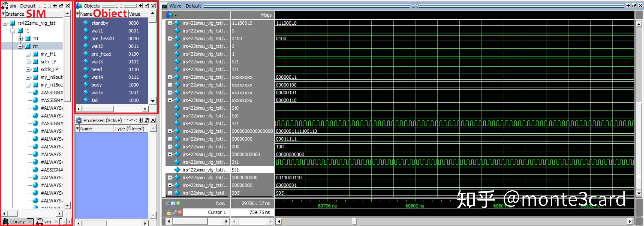
Task: Click the green Insert Cursor icon
Action: pos(178,203)
